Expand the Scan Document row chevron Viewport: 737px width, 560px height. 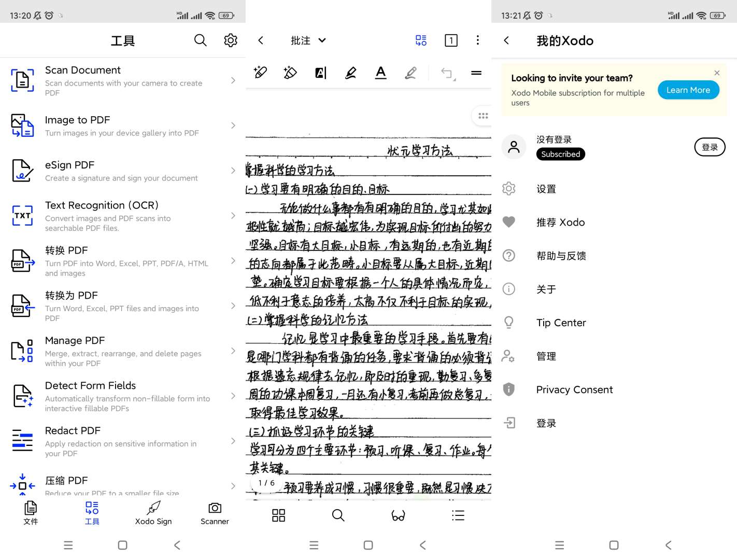pyautogui.click(x=233, y=80)
